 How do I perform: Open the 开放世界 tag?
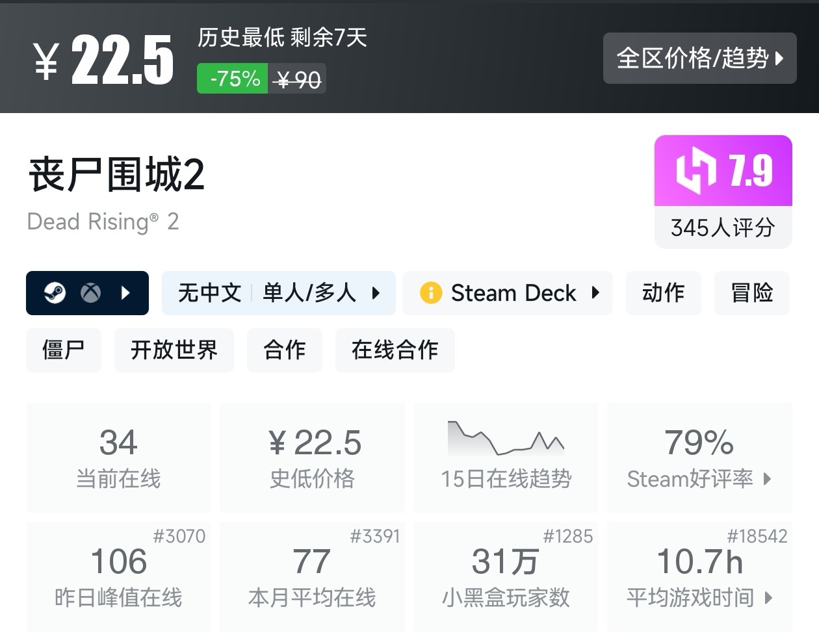point(174,350)
